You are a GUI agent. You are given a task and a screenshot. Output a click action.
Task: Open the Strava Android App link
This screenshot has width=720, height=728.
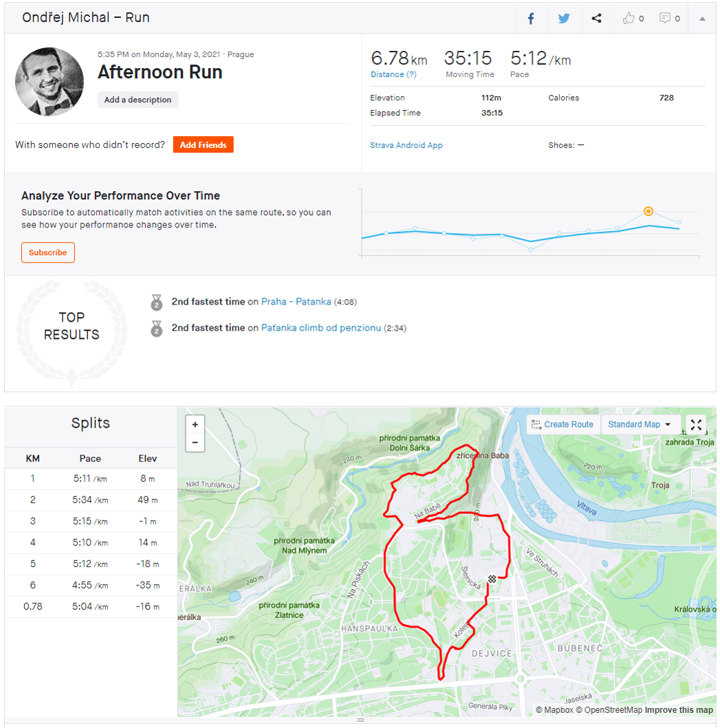tap(406, 145)
